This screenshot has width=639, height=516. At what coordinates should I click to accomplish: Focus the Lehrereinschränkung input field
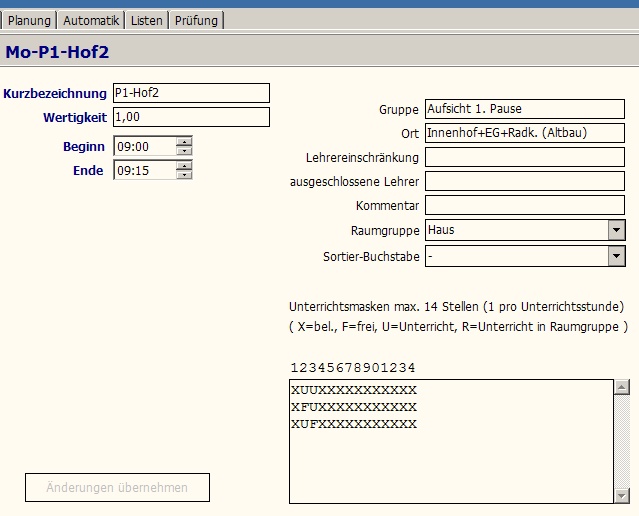[x=524, y=157]
